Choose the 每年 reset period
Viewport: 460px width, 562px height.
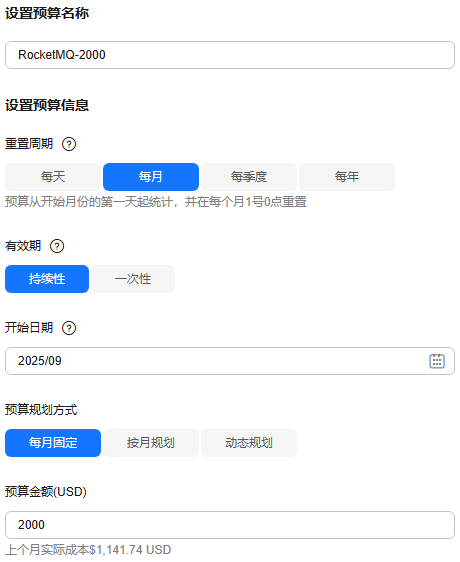pyautogui.click(x=347, y=177)
